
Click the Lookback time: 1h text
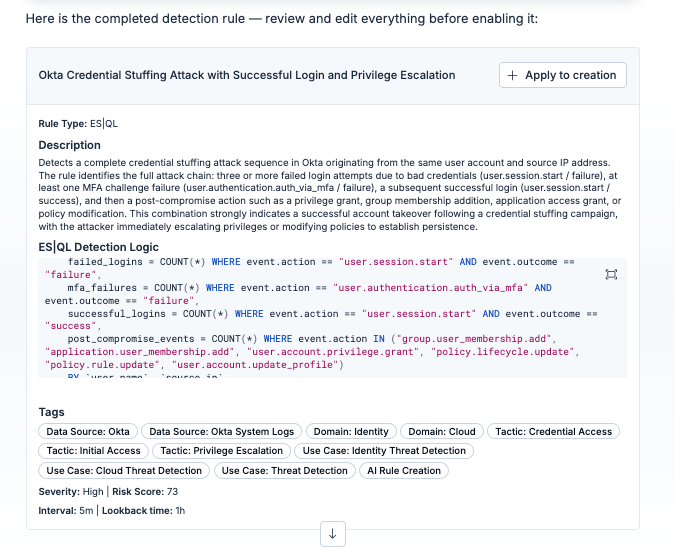point(143,511)
